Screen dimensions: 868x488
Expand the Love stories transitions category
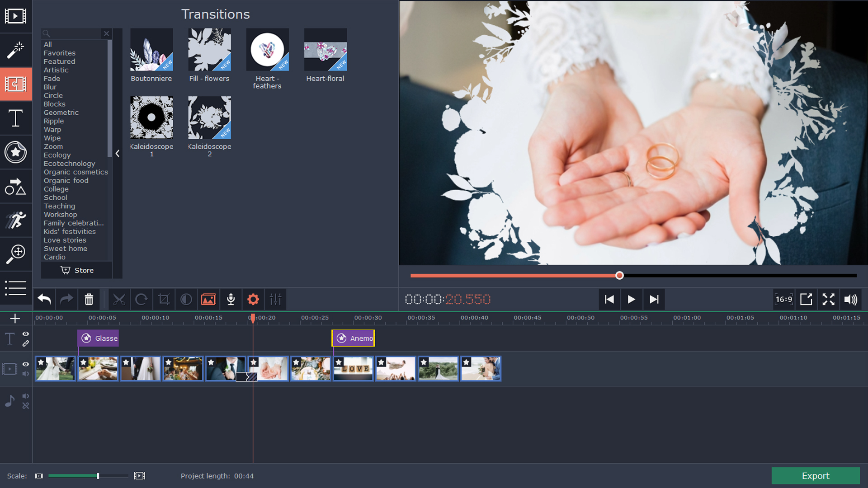click(65, 239)
